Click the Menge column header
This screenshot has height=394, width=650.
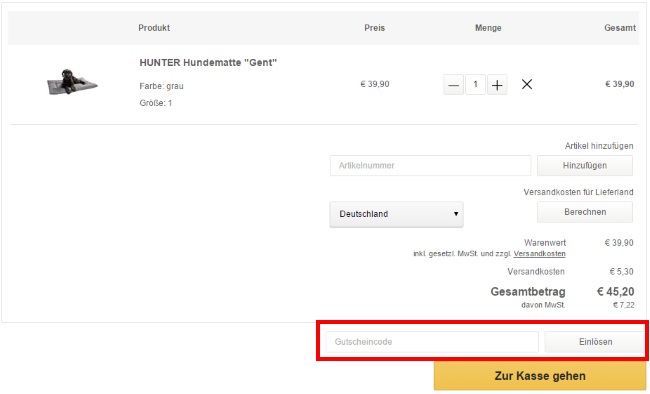(x=488, y=28)
